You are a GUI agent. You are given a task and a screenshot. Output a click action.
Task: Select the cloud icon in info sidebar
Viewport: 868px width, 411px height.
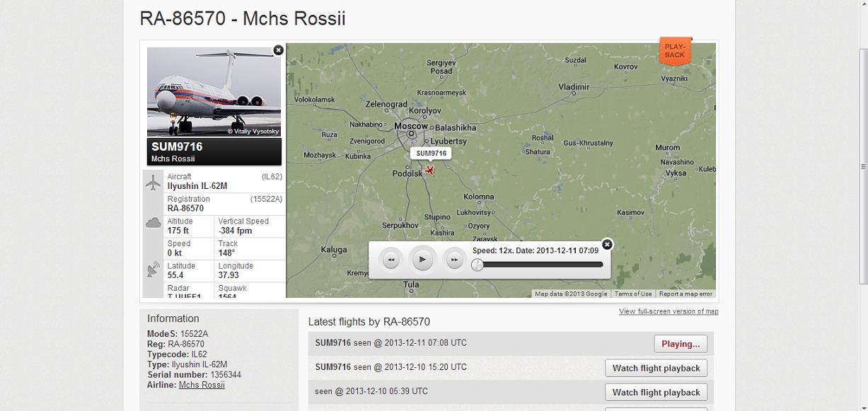[154, 224]
